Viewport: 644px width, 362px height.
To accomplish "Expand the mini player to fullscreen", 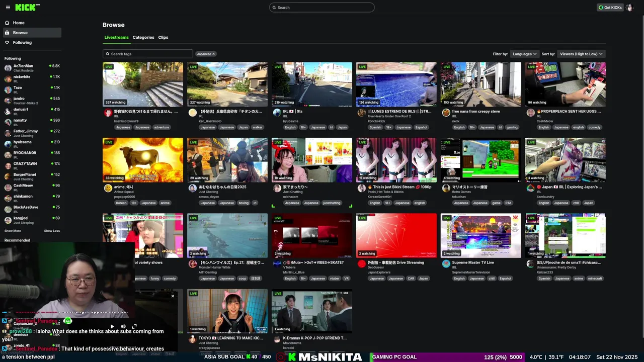I will point(134,326).
